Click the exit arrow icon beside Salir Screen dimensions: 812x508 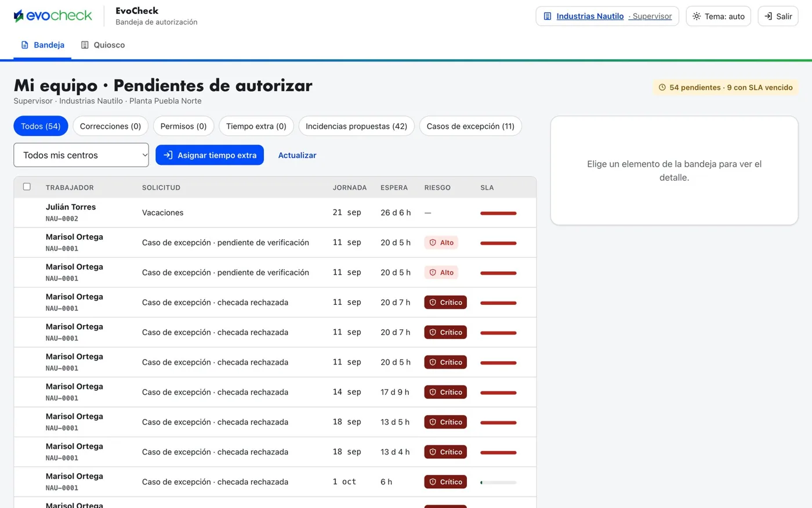pos(768,16)
